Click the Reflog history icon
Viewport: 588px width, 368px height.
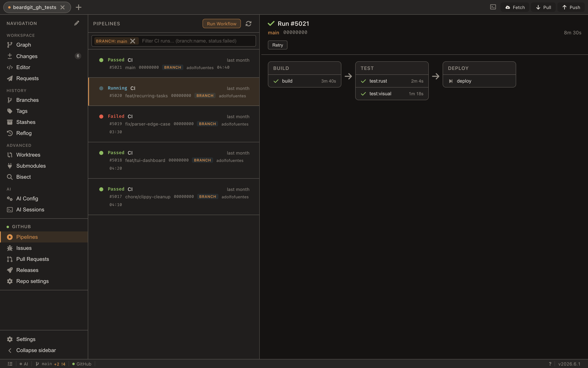pos(10,133)
